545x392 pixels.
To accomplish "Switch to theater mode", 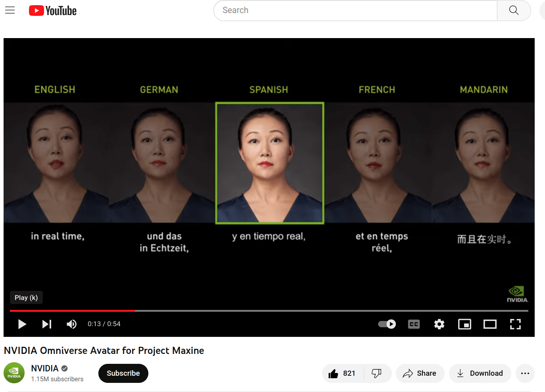I will [x=490, y=324].
